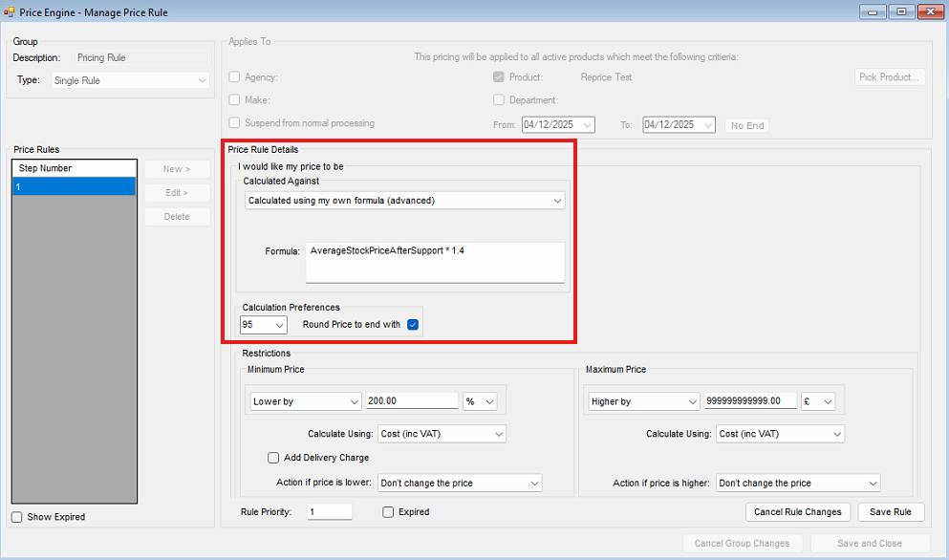Click the Reprice Test product name
Viewport: 949px width, 560px height.
606,76
